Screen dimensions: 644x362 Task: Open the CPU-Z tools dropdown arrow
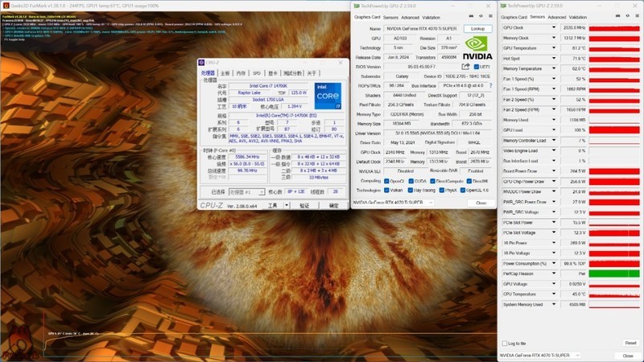tap(287, 205)
